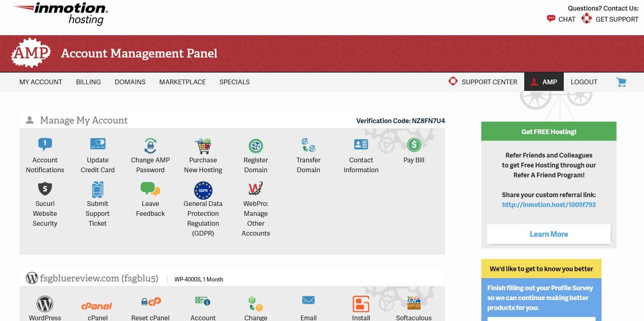Open Purchase New Hosting cart icon
This screenshot has height=321, width=644.
pyautogui.click(x=203, y=146)
